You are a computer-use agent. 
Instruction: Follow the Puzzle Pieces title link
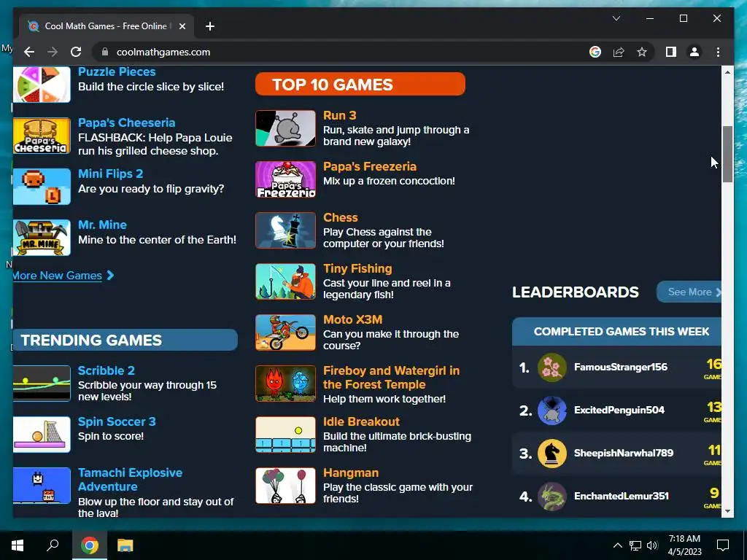coord(117,72)
